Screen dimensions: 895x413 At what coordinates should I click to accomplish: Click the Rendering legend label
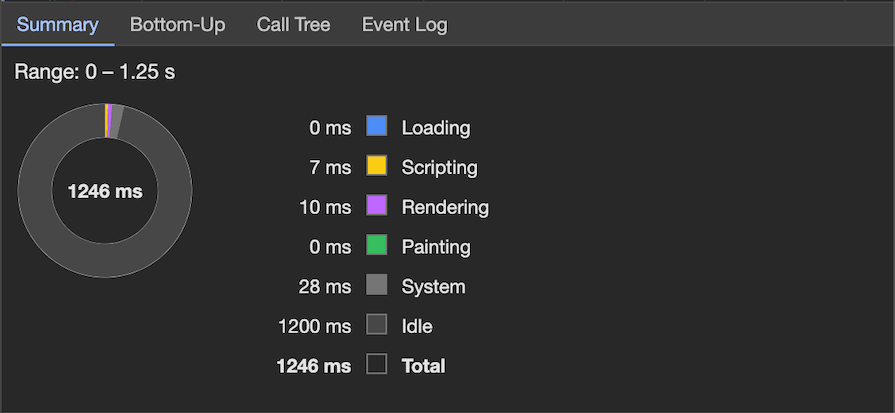[445, 208]
